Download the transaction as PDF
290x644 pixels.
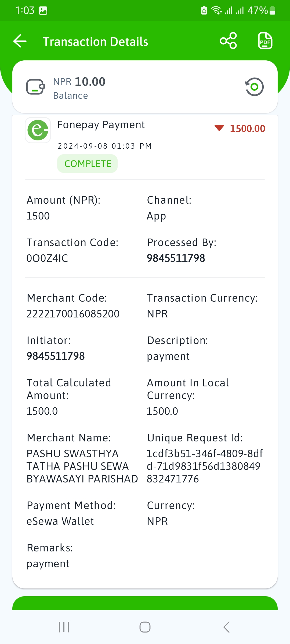click(x=265, y=41)
